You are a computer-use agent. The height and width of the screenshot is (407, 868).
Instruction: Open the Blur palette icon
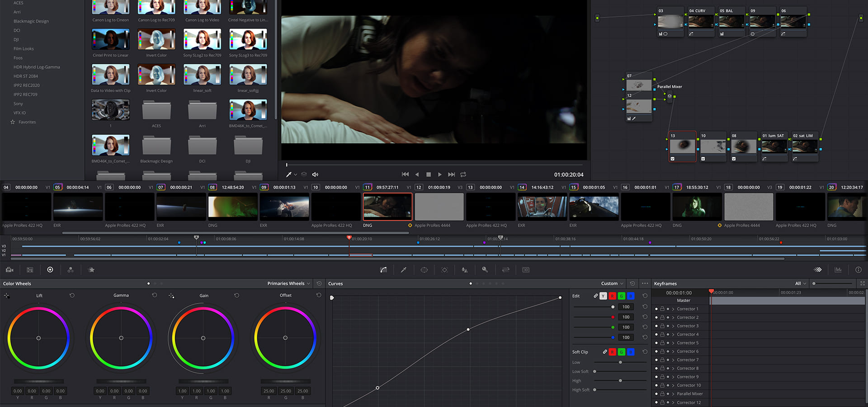pyautogui.click(x=464, y=270)
